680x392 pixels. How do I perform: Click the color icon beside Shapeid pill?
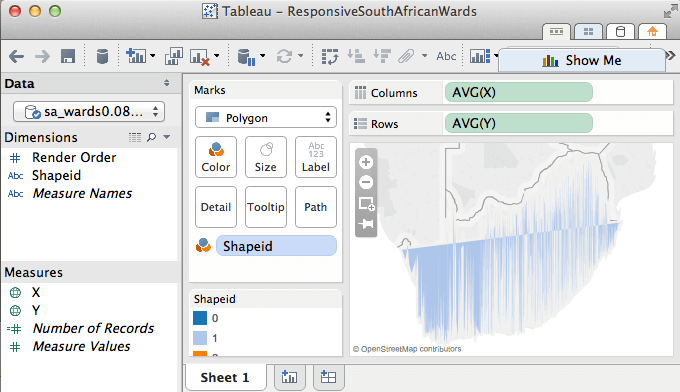click(x=203, y=245)
